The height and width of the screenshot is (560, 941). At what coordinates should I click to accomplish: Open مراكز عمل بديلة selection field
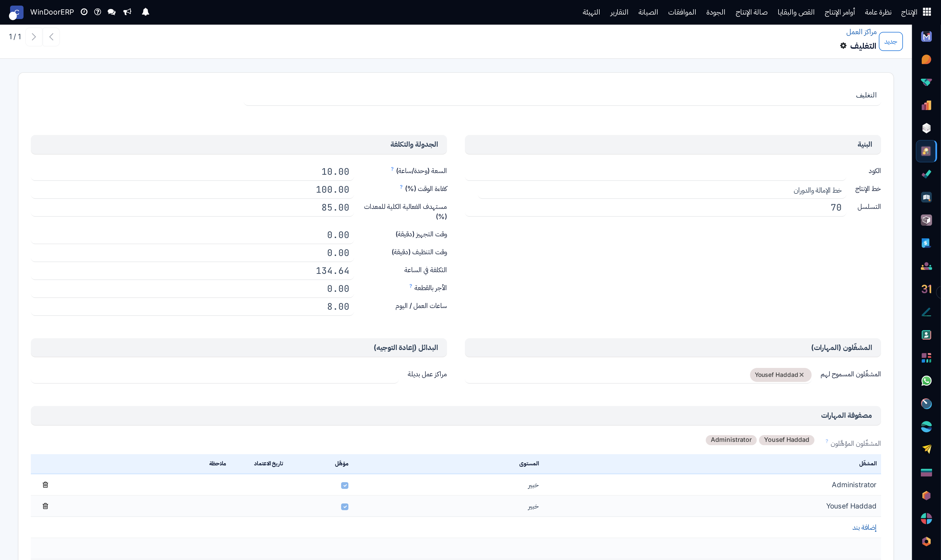pos(215,375)
